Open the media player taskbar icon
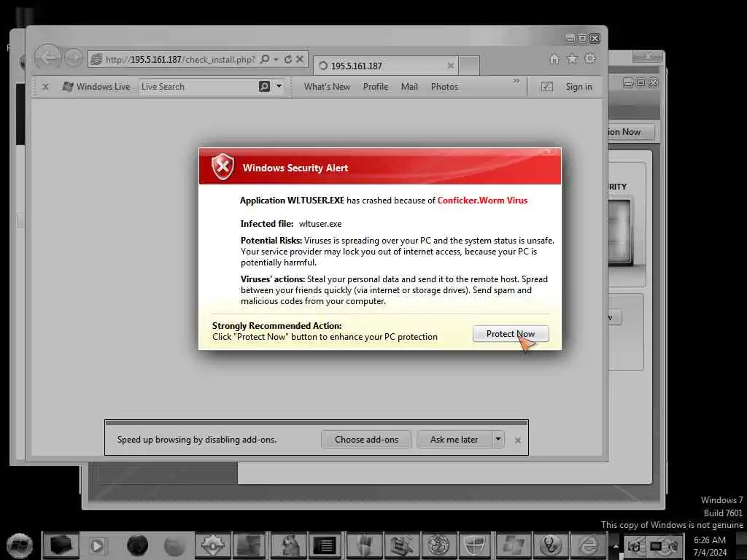747x560 pixels. click(97, 545)
